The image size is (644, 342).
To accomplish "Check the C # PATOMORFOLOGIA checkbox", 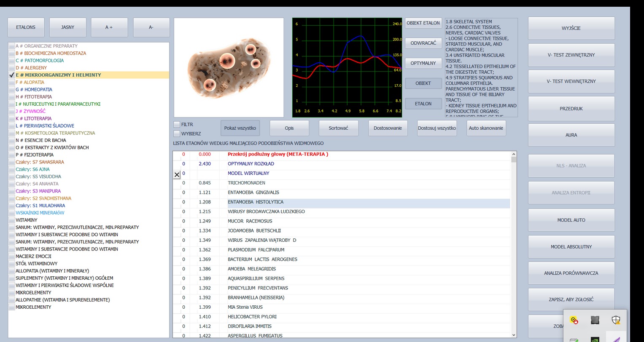I will (12, 61).
